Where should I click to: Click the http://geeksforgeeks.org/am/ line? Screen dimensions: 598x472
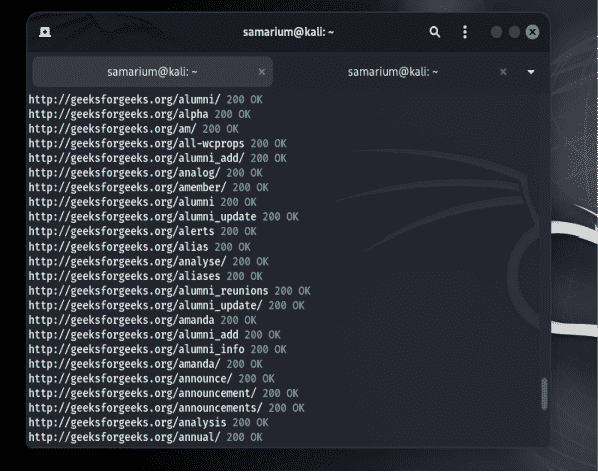(133, 129)
